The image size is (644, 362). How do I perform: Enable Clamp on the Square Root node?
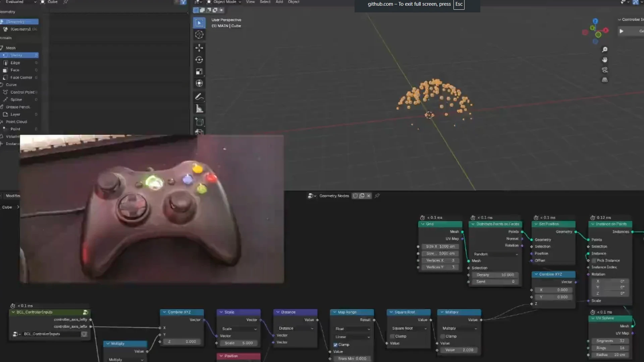coord(392,336)
